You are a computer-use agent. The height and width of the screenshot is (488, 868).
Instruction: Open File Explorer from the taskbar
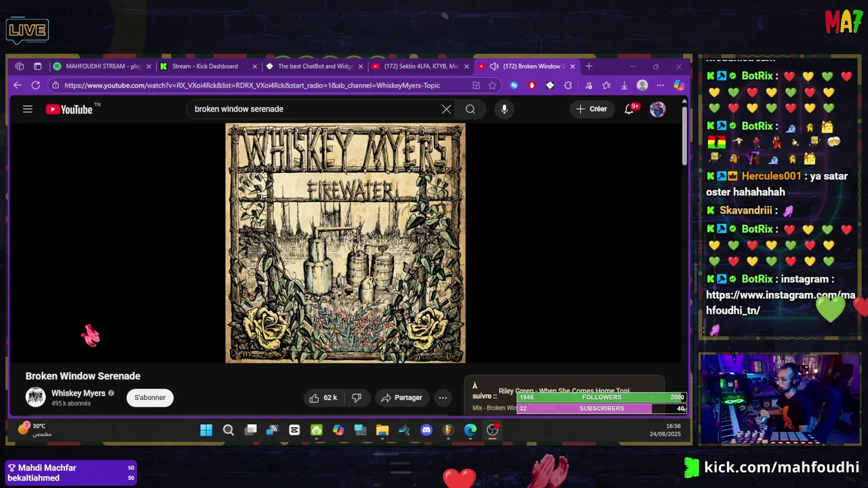click(382, 430)
